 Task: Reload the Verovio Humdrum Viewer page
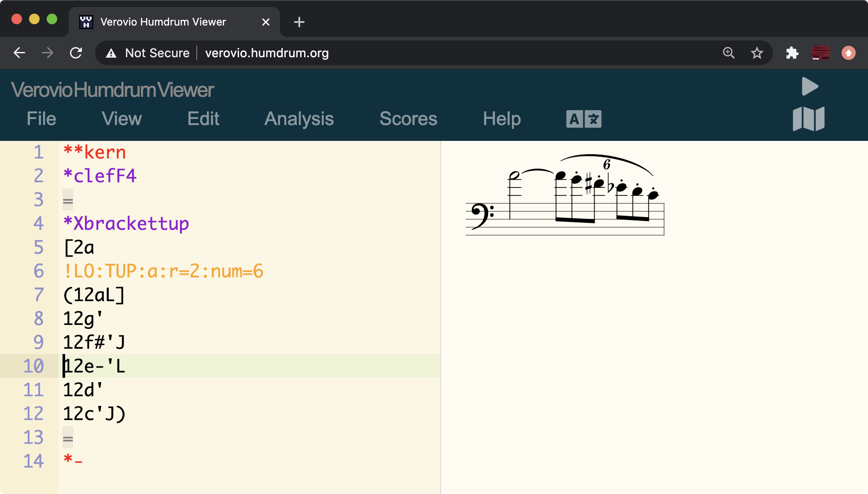point(76,53)
